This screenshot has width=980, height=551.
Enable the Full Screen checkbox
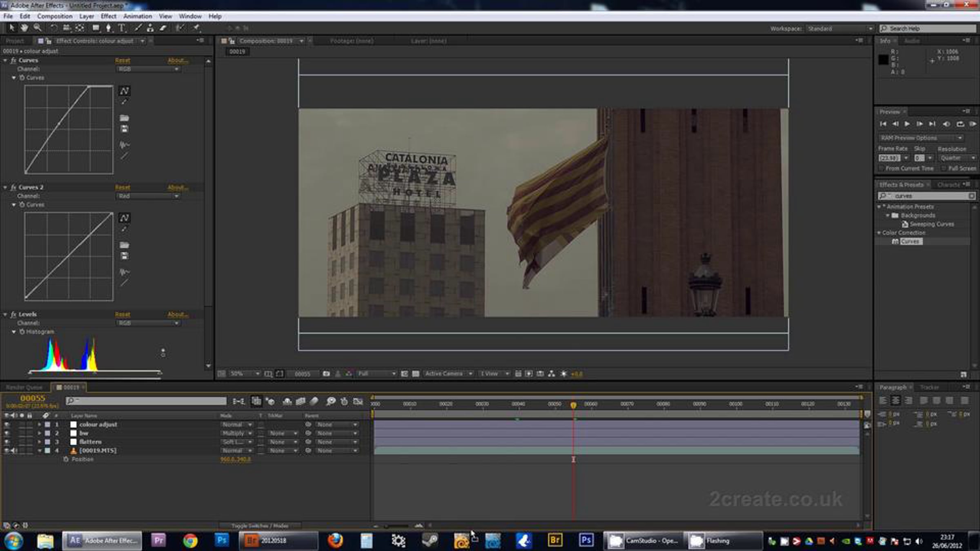pyautogui.click(x=944, y=168)
